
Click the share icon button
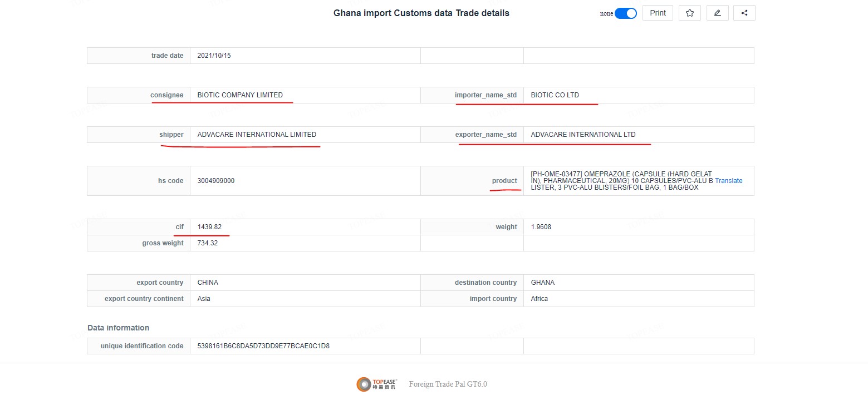(x=744, y=13)
